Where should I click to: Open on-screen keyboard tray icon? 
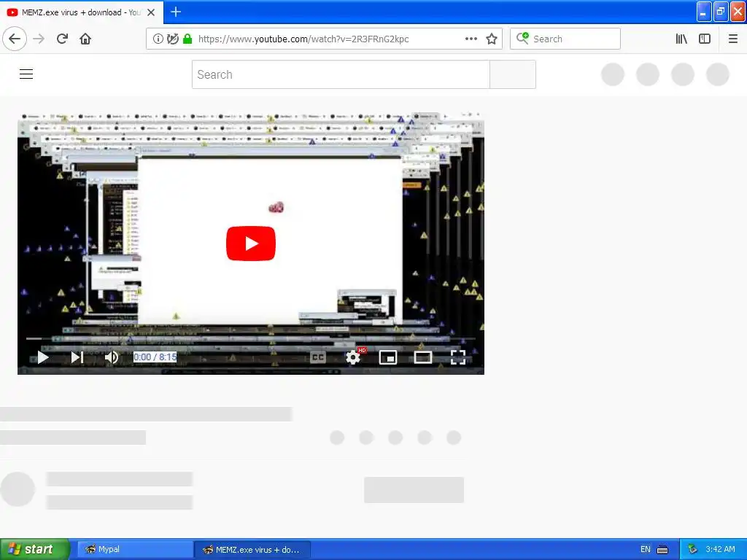click(x=662, y=550)
